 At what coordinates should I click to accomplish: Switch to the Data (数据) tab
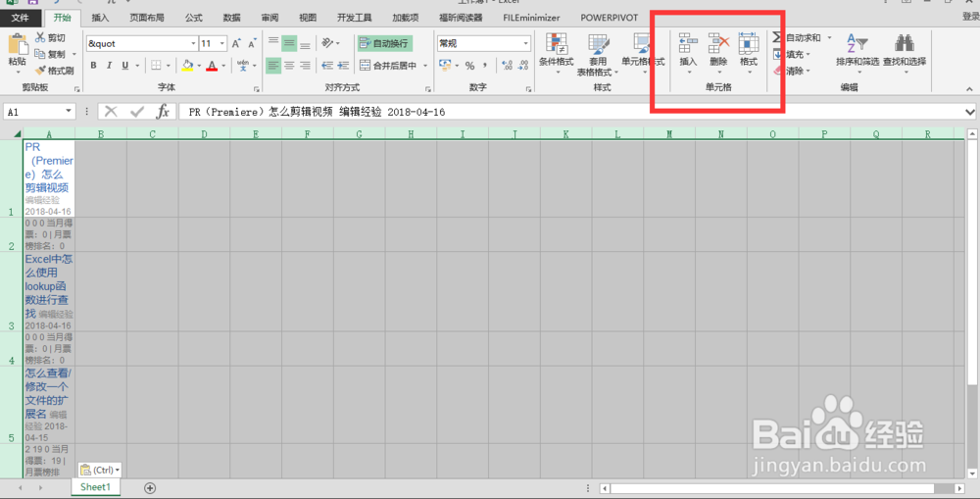coord(232,18)
